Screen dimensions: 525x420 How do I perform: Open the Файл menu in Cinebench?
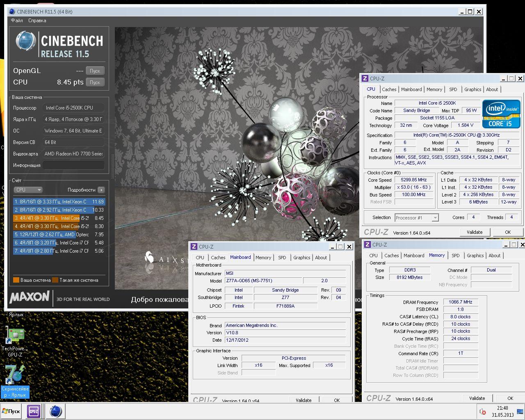(x=17, y=21)
